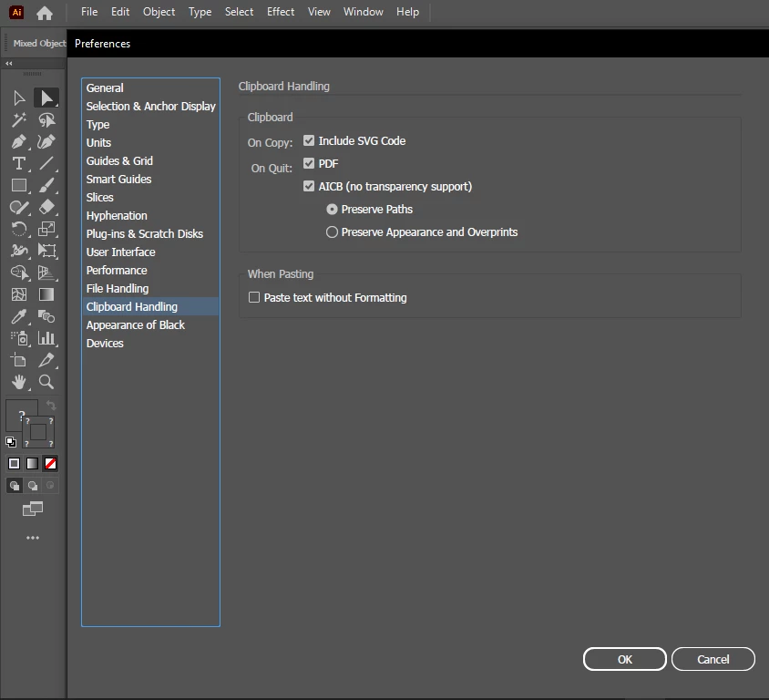Select the Shape Builder tool
Viewport: 769px width, 700px height.
tap(18, 273)
